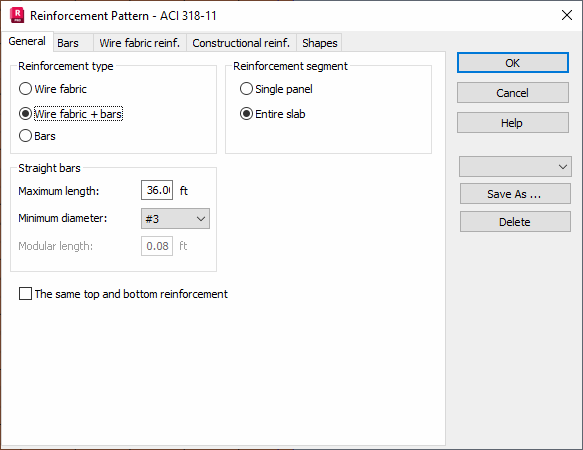The width and height of the screenshot is (583, 450).
Task: Open the Wire fabric reinf. tab
Action: click(x=140, y=43)
